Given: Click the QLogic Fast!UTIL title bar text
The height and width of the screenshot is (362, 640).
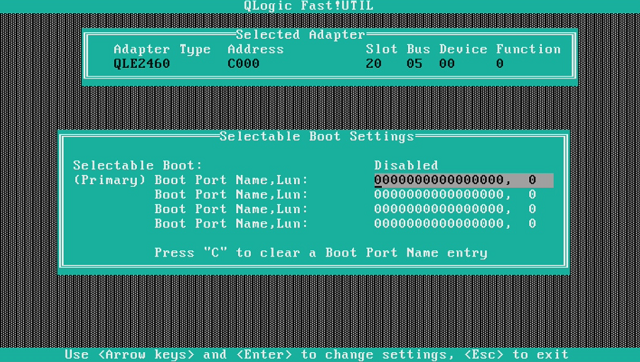Looking at the screenshot, I should click(309, 6).
